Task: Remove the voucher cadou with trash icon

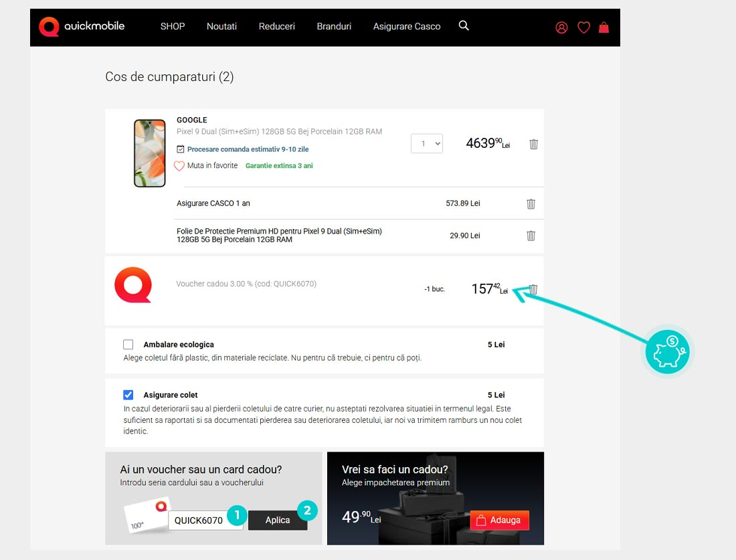Action: [533, 289]
